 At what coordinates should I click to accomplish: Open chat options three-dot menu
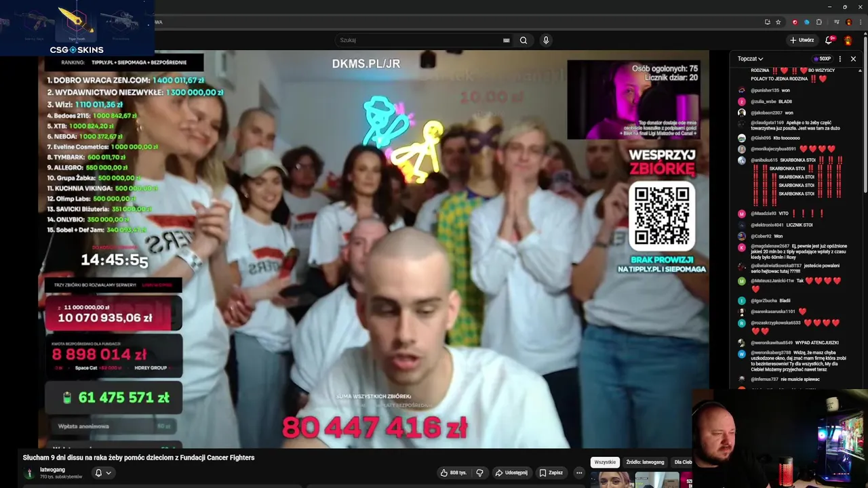click(840, 59)
